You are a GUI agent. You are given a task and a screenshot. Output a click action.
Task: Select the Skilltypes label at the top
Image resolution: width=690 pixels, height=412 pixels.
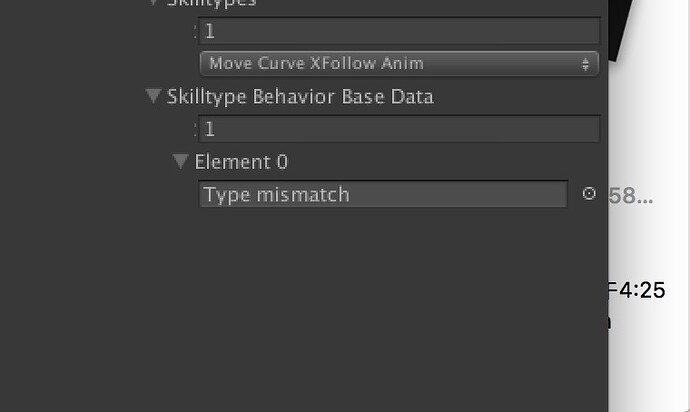(x=212, y=3)
